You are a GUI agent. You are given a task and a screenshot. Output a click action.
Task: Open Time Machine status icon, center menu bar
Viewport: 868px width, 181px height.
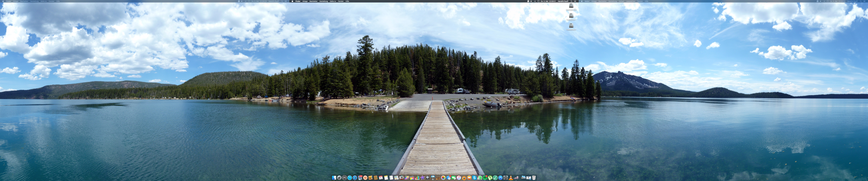(x=538, y=1)
